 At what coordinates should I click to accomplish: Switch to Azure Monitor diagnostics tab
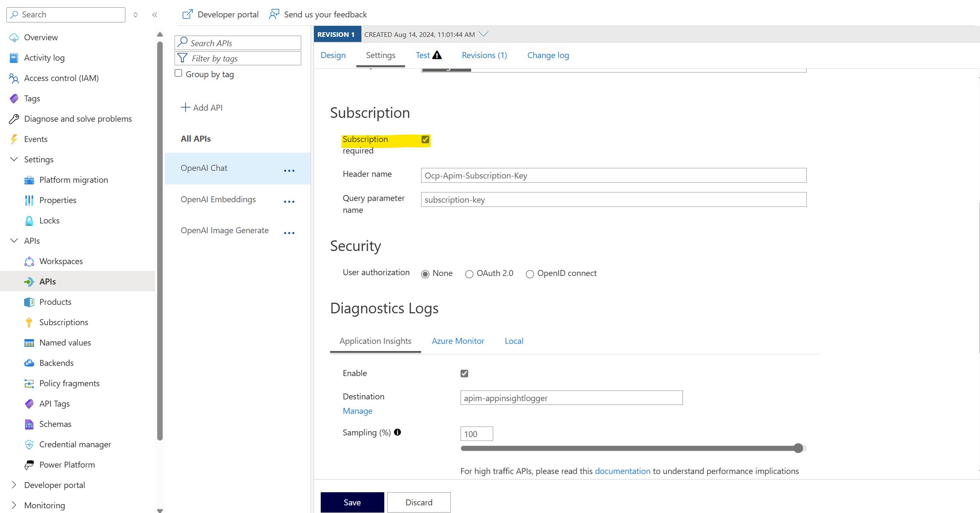pyautogui.click(x=458, y=341)
